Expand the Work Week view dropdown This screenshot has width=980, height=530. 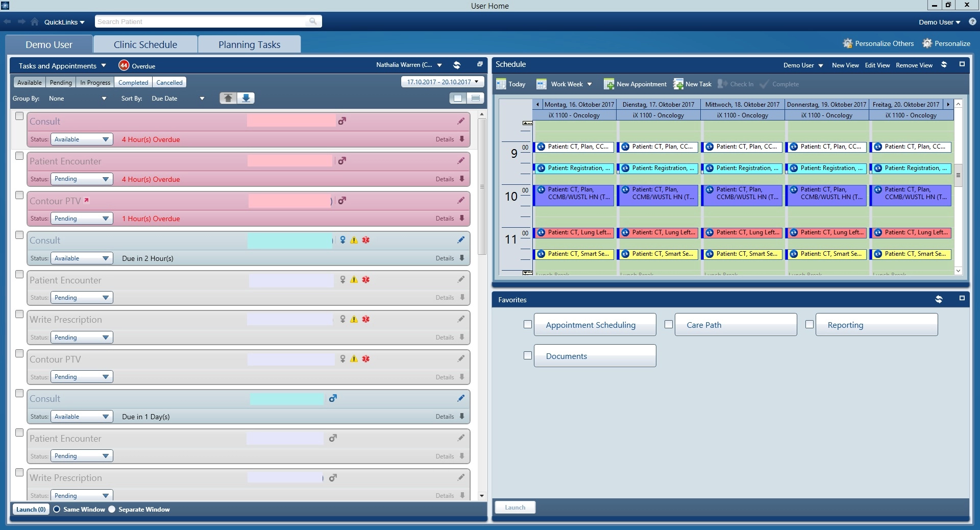590,84
